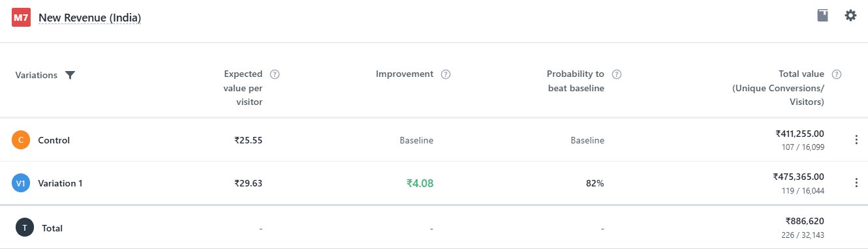Click the Variations column header
Screen dimensions: 868x249
(x=37, y=75)
